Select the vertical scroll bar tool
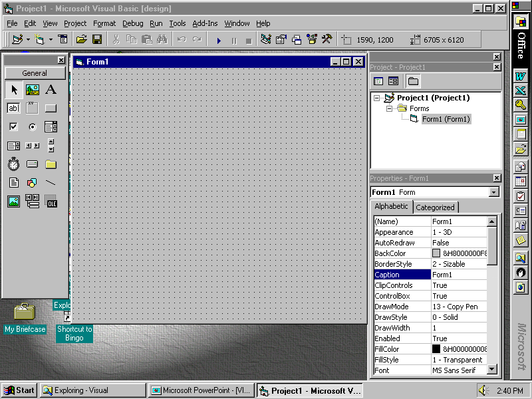 click(x=51, y=146)
